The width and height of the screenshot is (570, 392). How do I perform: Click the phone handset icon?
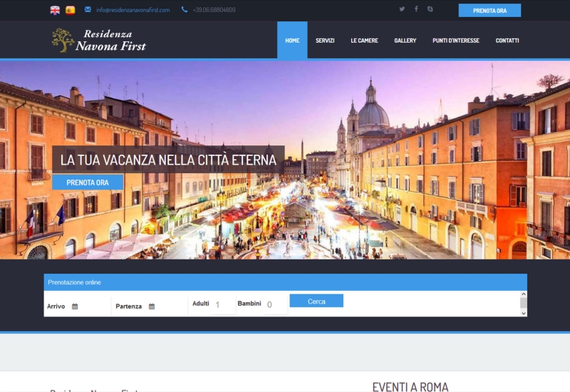point(185,9)
